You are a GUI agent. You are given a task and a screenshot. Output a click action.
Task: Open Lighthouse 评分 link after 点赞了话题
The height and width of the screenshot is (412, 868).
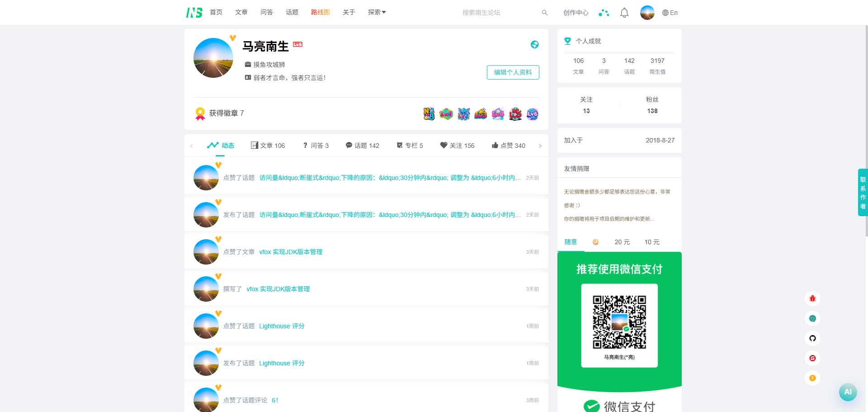pyautogui.click(x=282, y=326)
